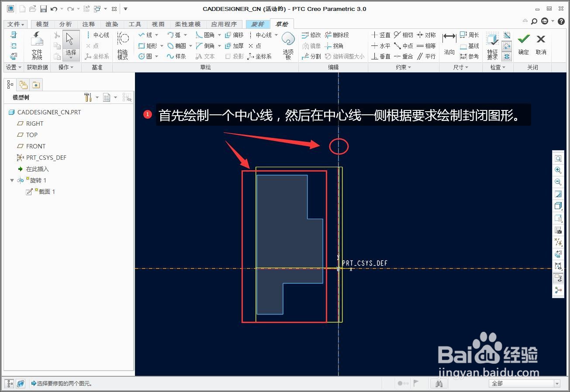The height and width of the screenshot is (392, 570).
Task: Open the dropdown arrow next to 矩形
Action: tap(162, 46)
